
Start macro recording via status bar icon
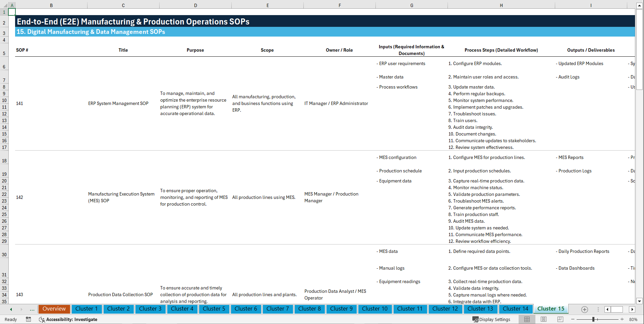[28, 319]
